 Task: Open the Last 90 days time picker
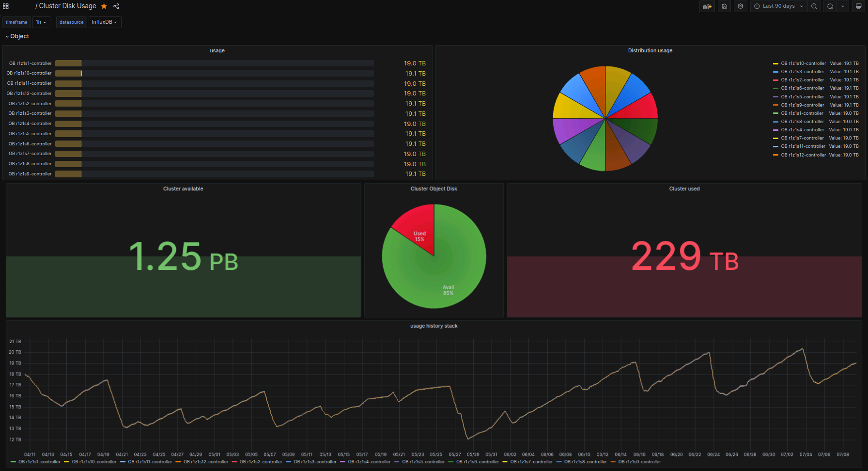pyautogui.click(x=778, y=6)
